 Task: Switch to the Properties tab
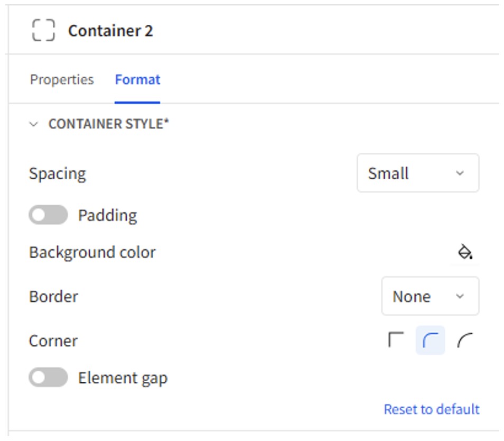[62, 79]
